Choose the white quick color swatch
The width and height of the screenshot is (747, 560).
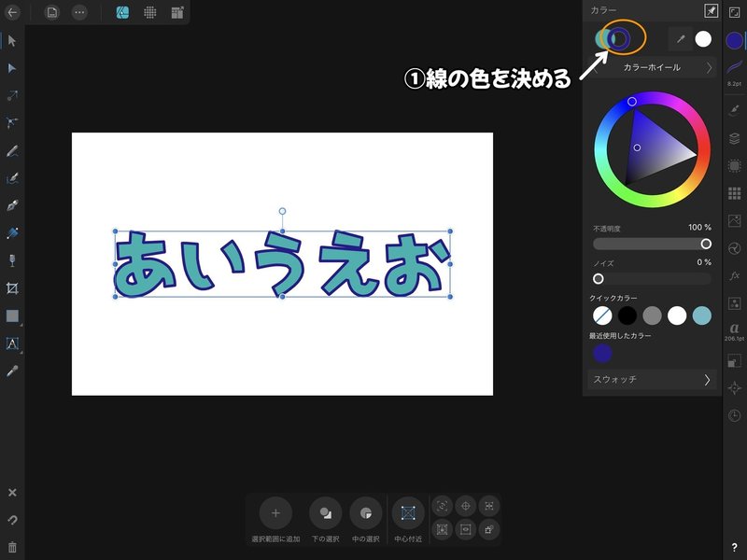point(677,315)
